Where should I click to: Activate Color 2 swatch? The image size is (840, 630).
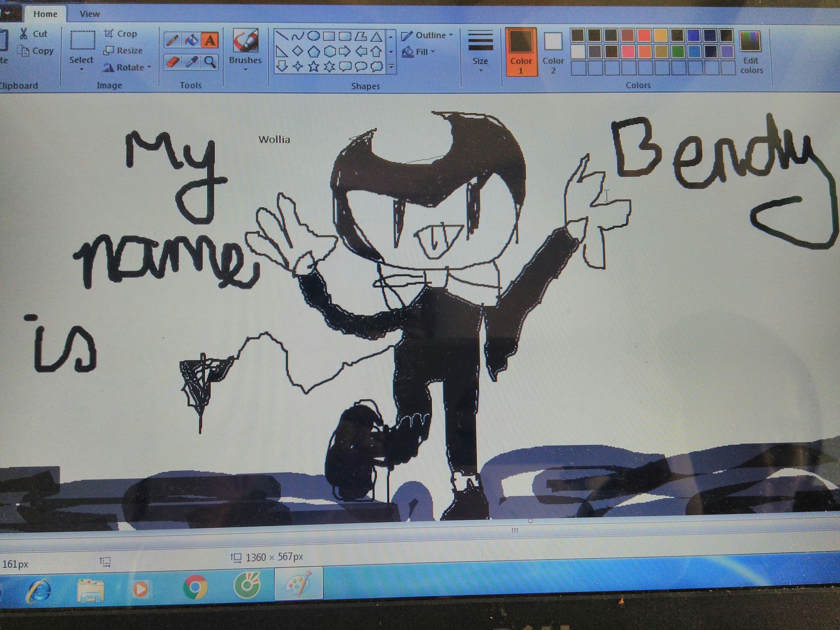[553, 52]
